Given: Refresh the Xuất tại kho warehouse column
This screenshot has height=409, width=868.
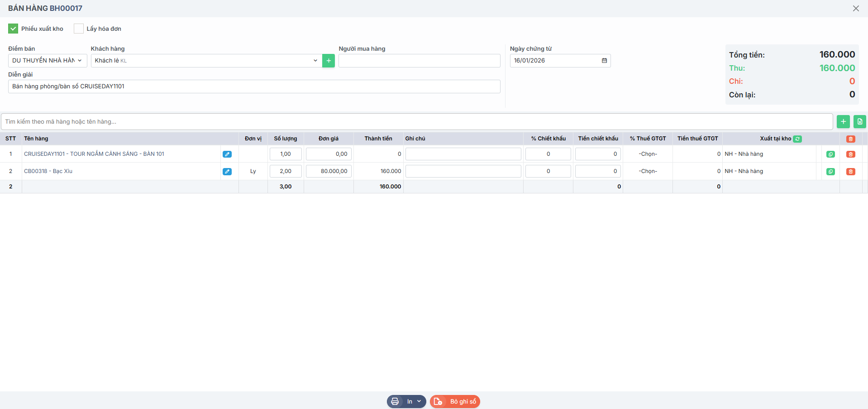Looking at the screenshot, I should click(x=797, y=139).
